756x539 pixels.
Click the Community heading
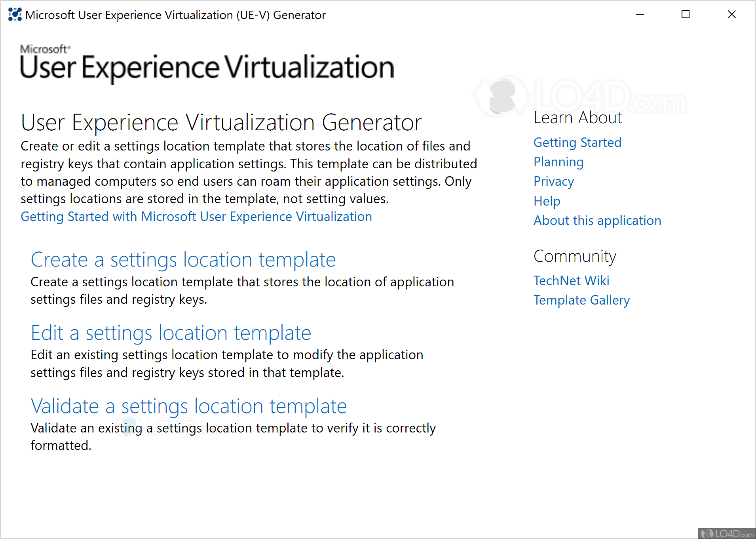click(575, 257)
